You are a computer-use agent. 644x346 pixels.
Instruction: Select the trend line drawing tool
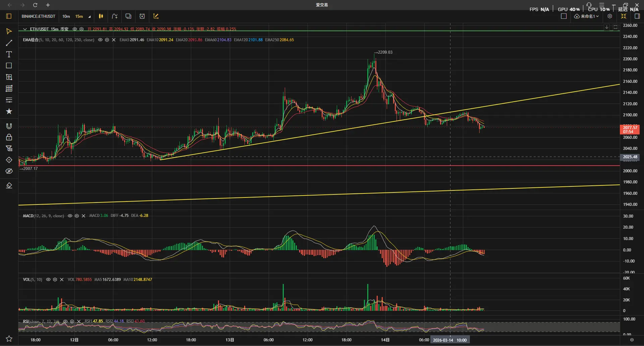pos(9,43)
